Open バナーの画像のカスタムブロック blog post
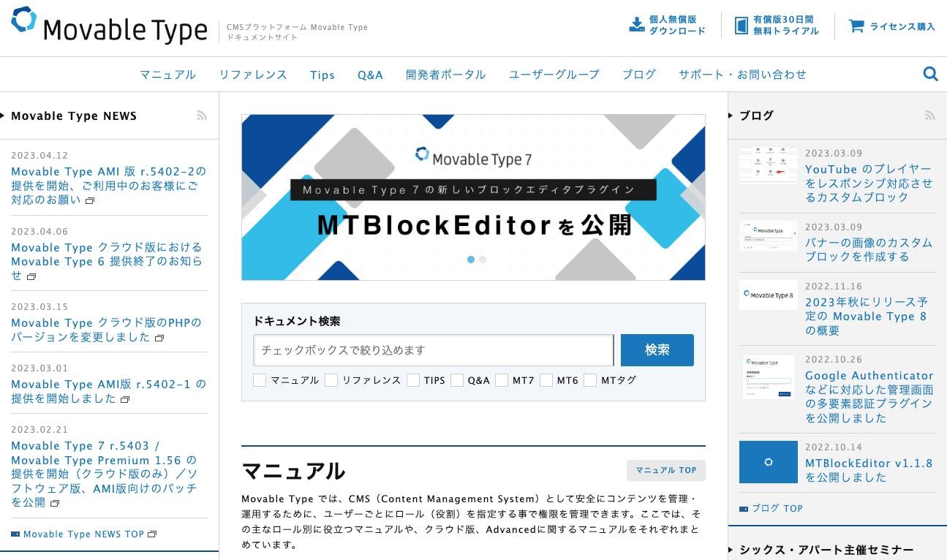 pyautogui.click(x=869, y=249)
